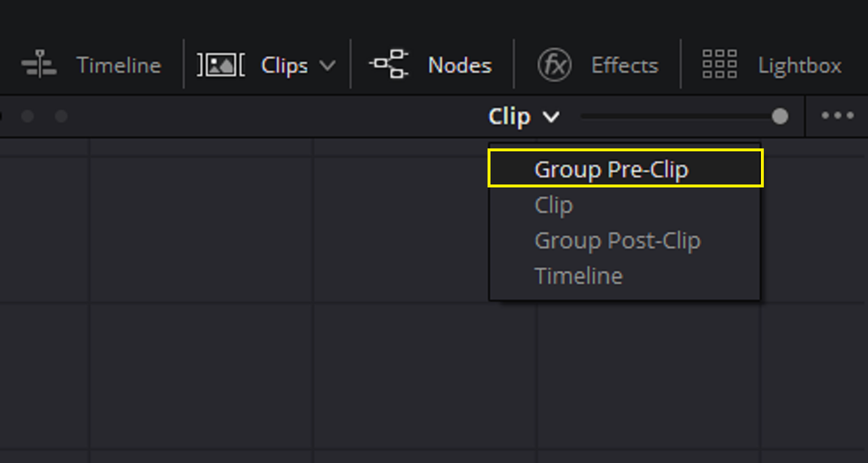The image size is (868, 463).
Task: Select Timeline in the node mode menu
Action: (x=578, y=276)
